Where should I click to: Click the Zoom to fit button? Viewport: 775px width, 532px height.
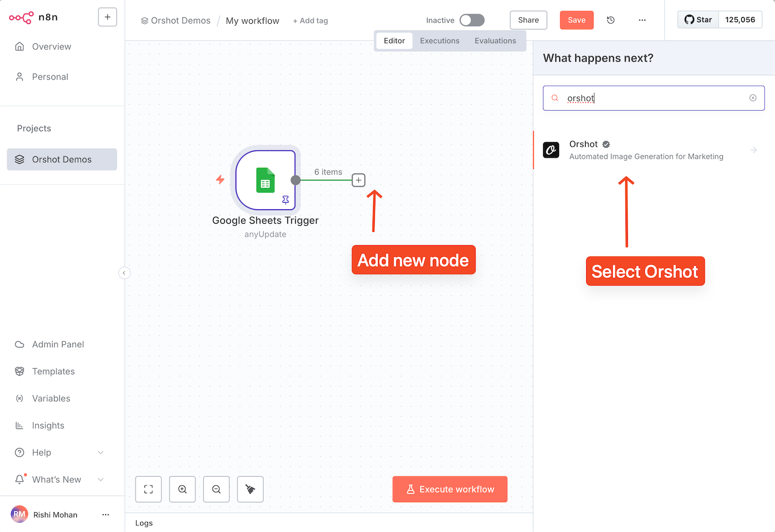click(148, 489)
